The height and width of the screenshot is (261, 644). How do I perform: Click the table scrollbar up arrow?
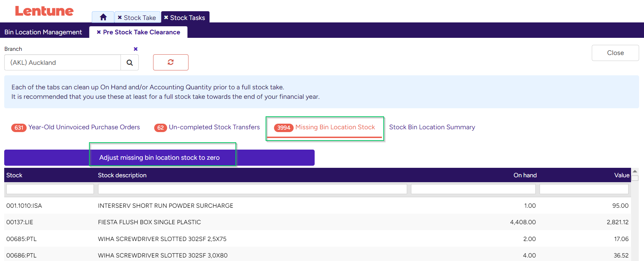[x=635, y=171]
